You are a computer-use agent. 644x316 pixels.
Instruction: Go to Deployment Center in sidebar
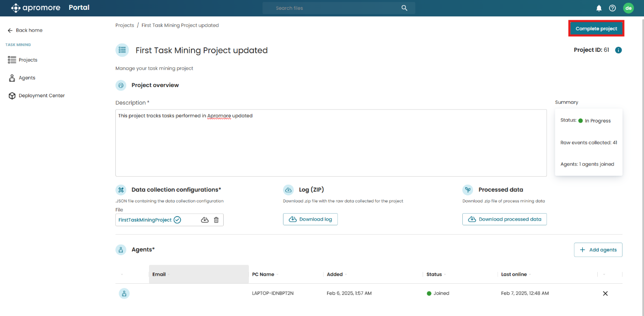[x=41, y=95]
